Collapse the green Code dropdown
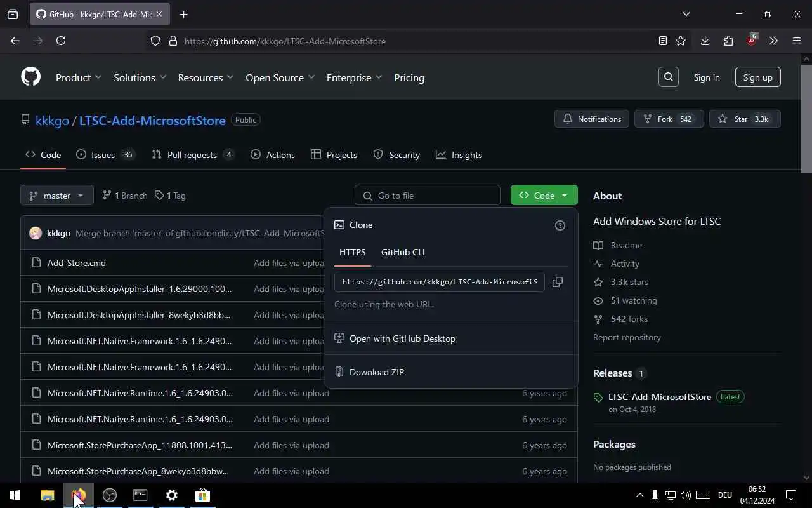 point(544,196)
